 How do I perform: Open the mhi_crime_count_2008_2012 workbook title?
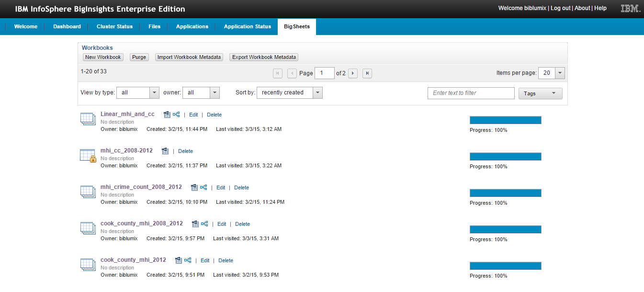[x=141, y=187]
